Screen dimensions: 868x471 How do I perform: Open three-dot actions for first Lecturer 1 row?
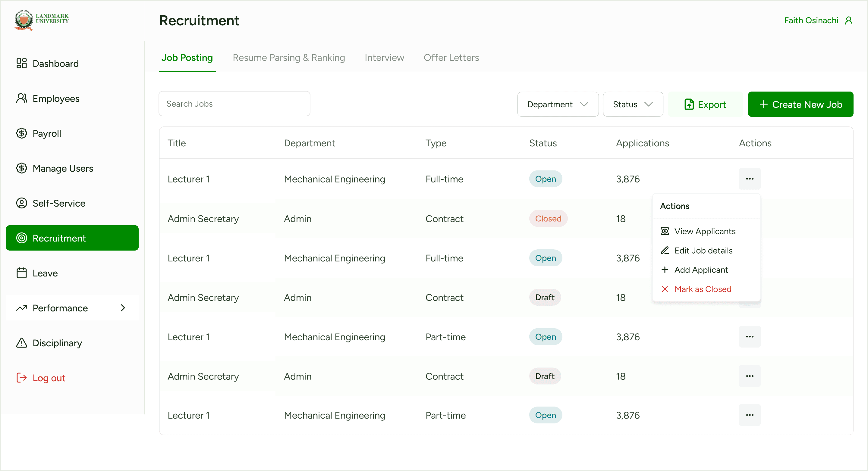pos(749,179)
